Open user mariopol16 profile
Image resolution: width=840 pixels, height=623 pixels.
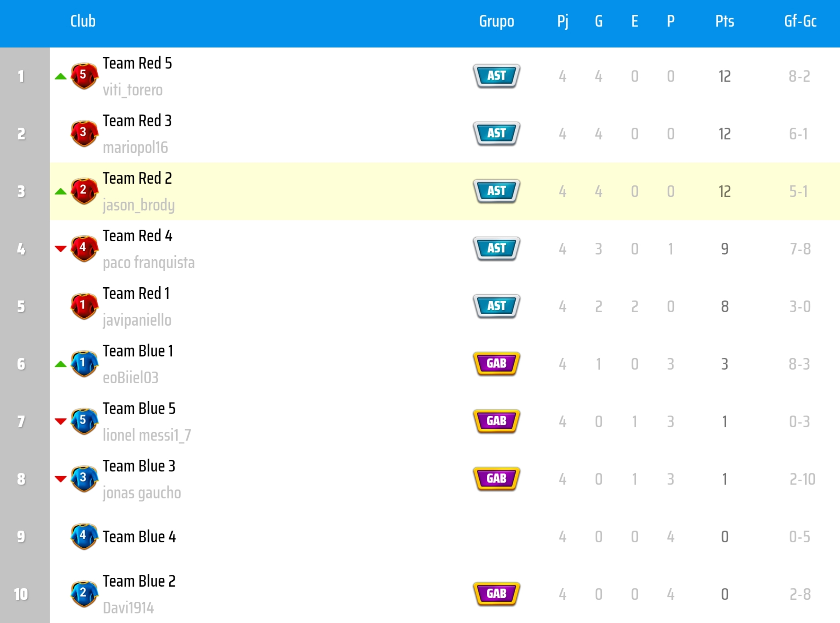pyautogui.click(x=135, y=148)
